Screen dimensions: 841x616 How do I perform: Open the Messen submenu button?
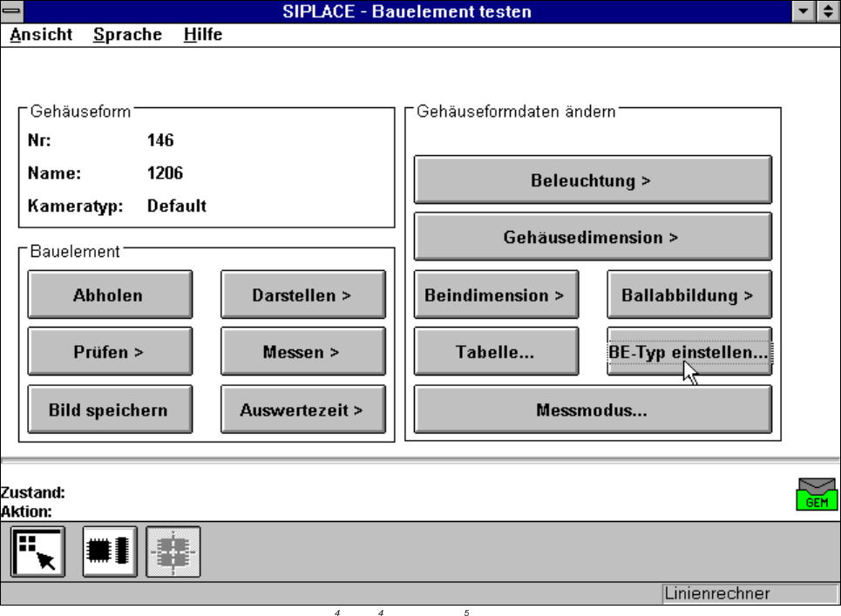303,351
